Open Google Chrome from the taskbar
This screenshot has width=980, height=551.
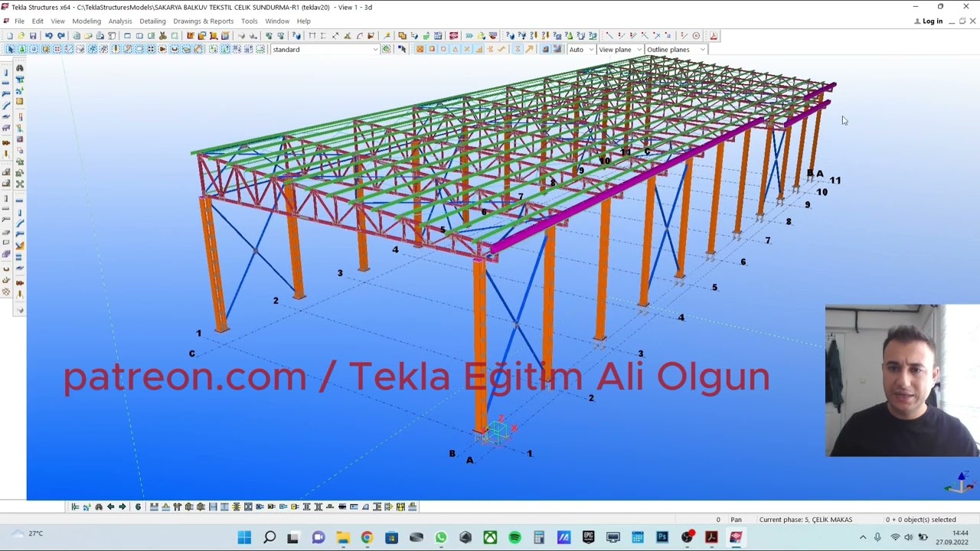tap(367, 537)
